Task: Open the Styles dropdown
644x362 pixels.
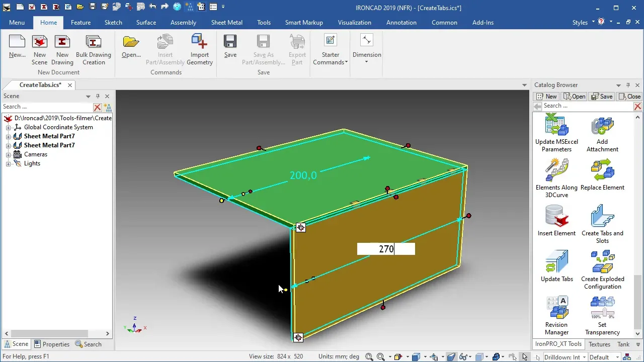Action: coord(584,22)
